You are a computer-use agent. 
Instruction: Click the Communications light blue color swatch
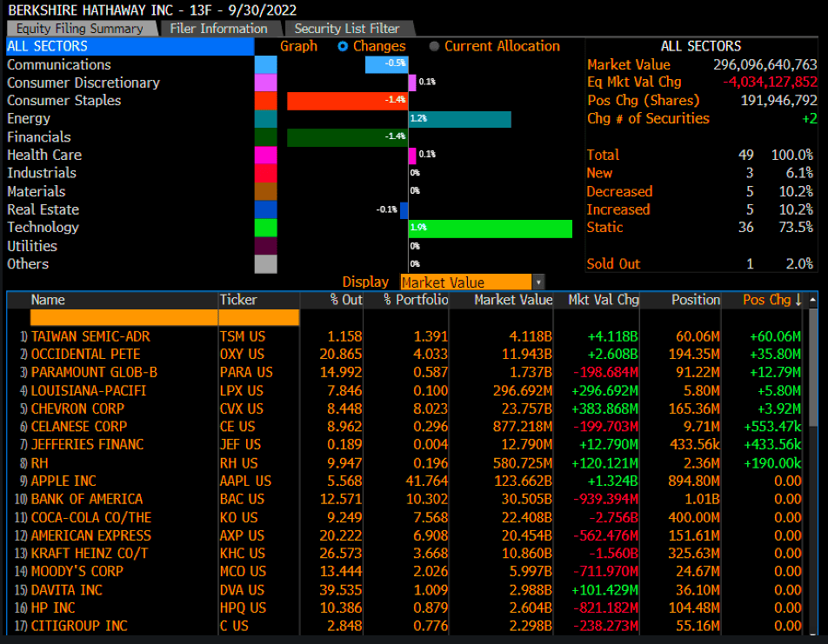tap(265, 64)
